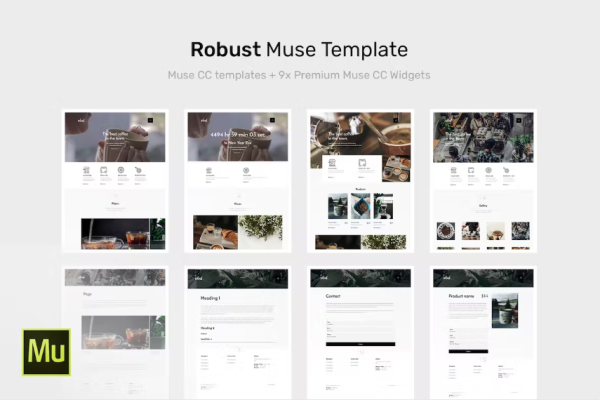Screen dimensions: 600x400
Task: Click the menu icon on the countdown template header
Action: pyautogui.click(x=274, y=122)
